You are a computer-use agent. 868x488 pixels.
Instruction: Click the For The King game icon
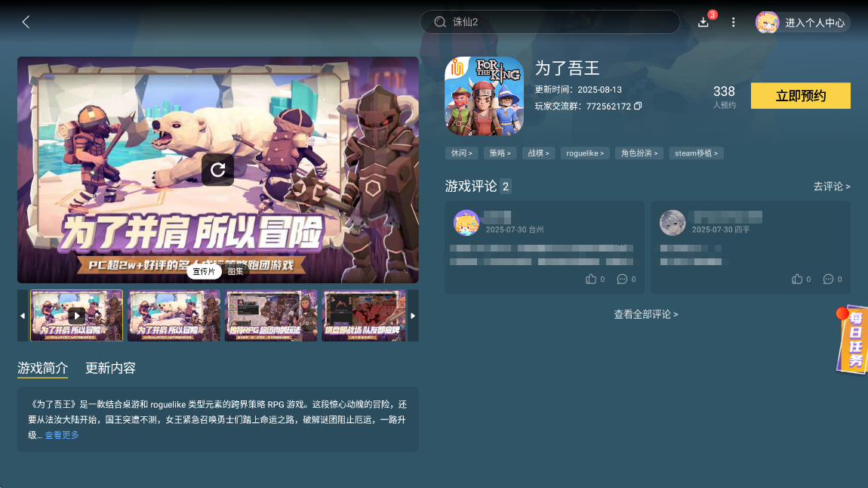click(x=485, y=96)
